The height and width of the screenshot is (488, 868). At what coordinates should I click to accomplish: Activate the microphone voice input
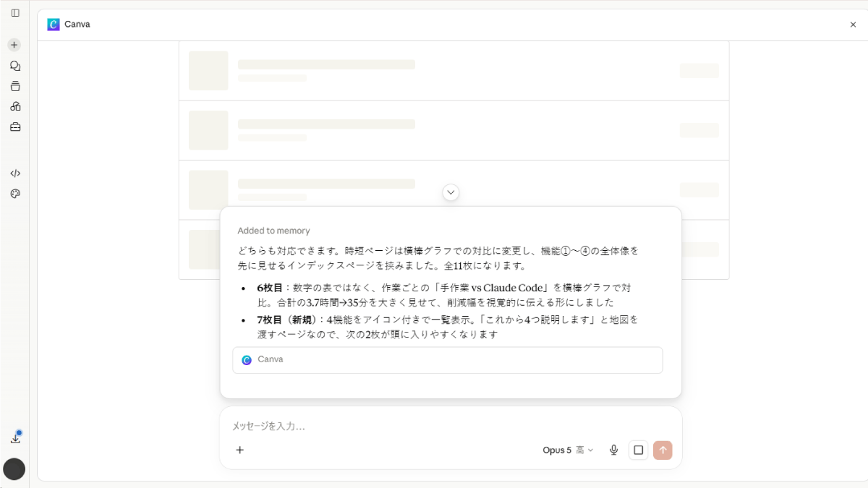pos(614,450)
